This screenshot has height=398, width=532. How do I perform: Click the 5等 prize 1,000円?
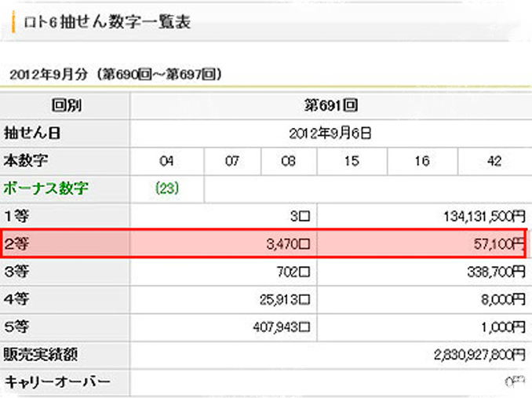pyautogui.click(x=504, y=327)
